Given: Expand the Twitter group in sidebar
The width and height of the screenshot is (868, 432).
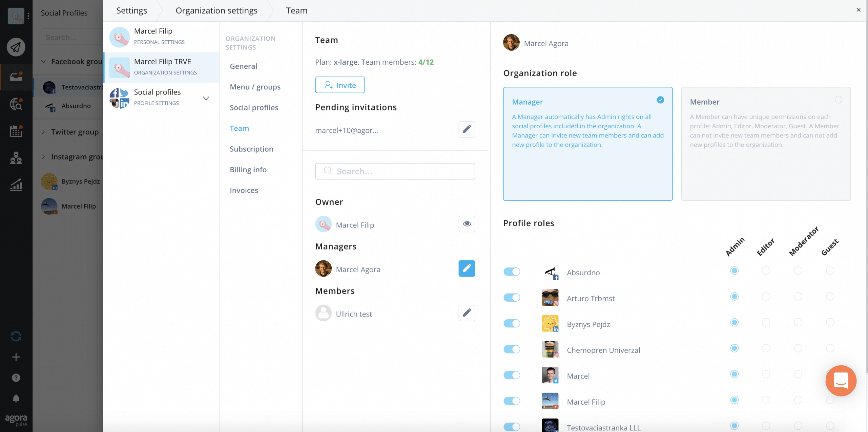Looking at the screenshot, I should point(43,132).
